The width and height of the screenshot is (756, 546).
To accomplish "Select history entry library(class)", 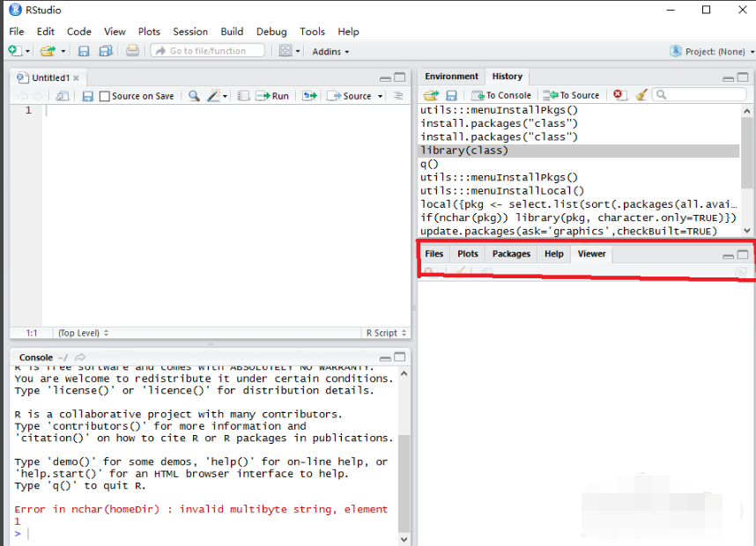I will click(579, 151).
